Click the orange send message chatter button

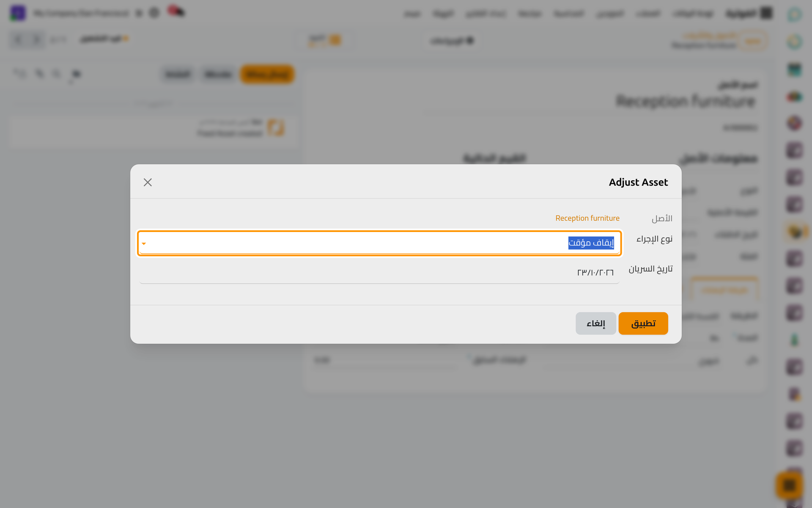tap(267, 74)
